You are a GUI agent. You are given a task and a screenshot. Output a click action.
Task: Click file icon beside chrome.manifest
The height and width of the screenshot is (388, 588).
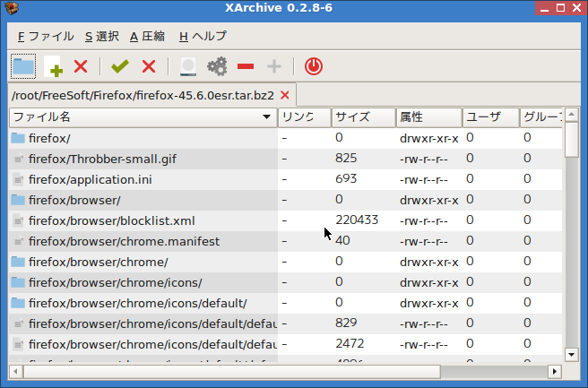pos(18,241)
